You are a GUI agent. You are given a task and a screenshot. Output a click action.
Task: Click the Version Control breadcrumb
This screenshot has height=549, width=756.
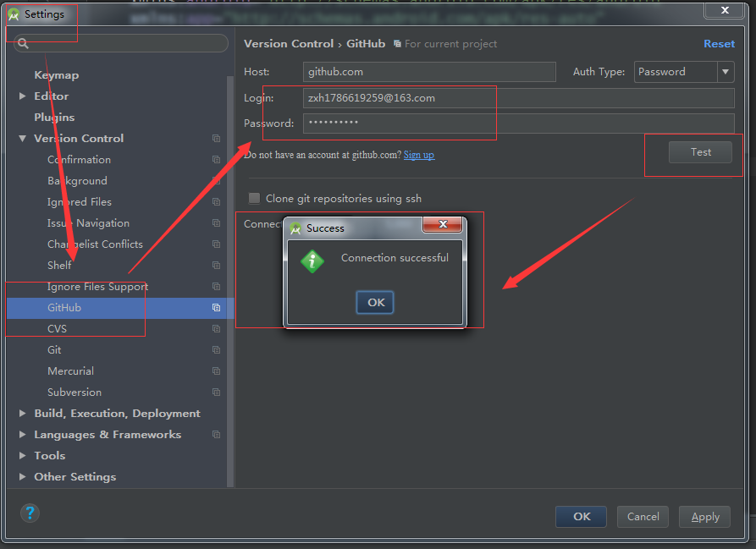point(289,44)
